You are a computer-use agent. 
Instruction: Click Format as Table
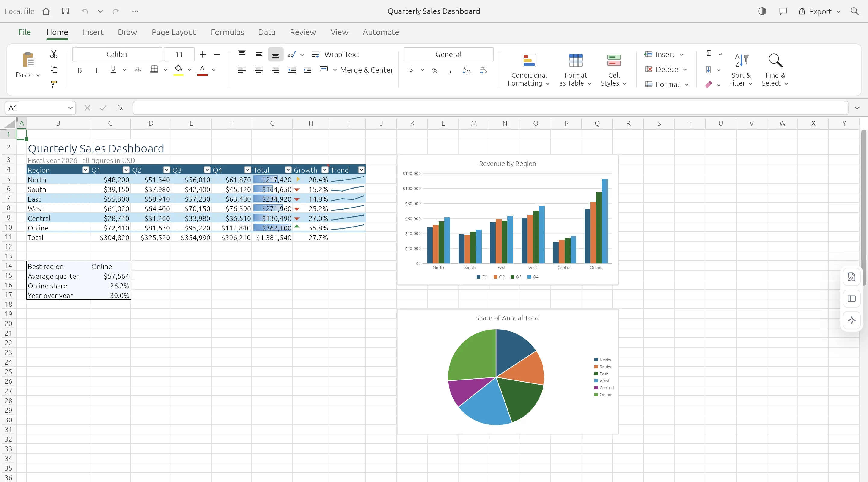click(575, 70)
